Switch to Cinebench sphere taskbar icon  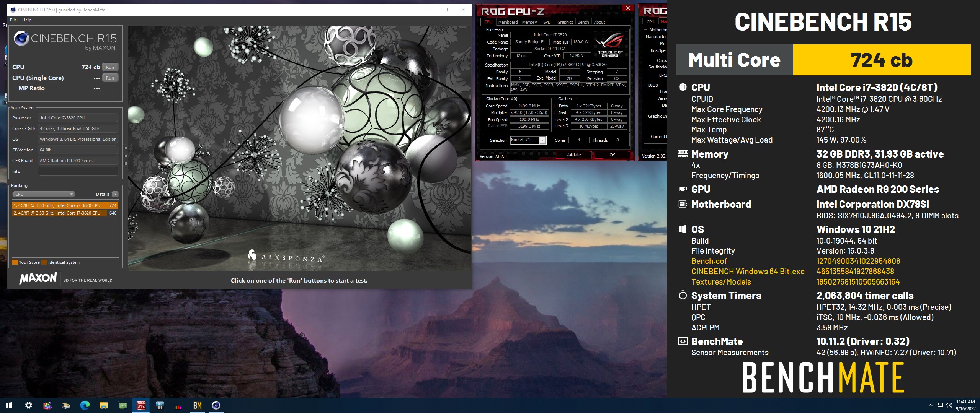tap(216, 405)
